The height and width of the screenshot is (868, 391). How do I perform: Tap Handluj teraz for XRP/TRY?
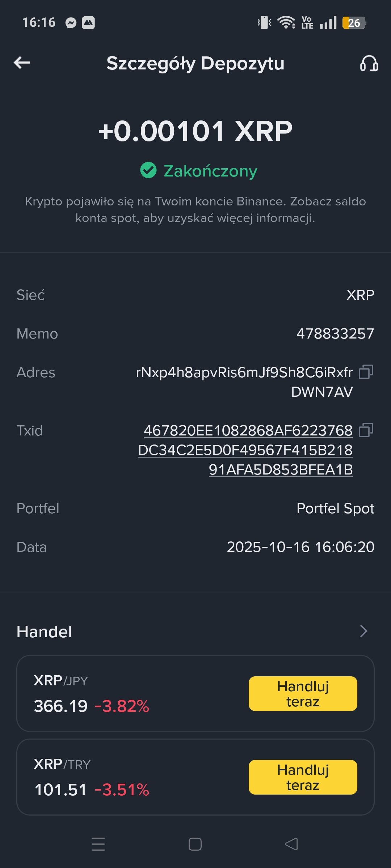[303, 777]
